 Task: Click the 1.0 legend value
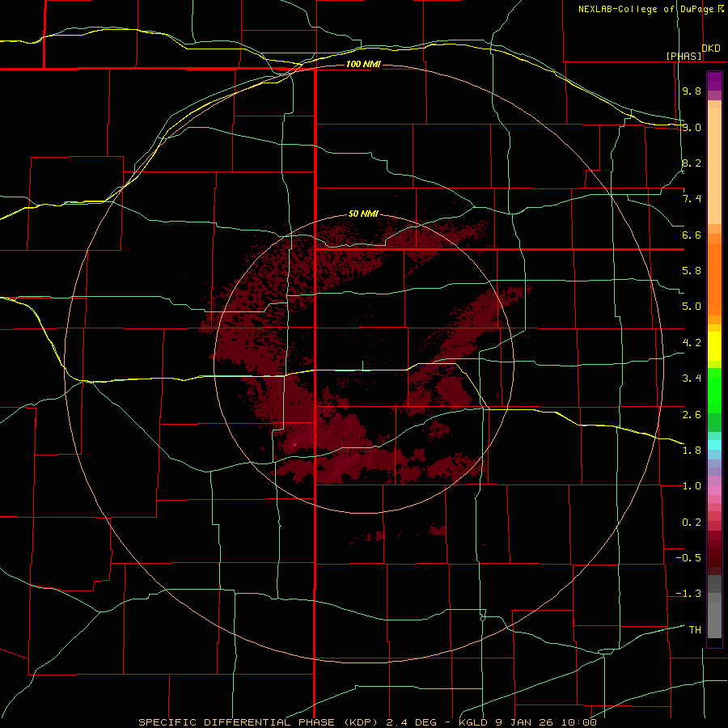(692, 486)
